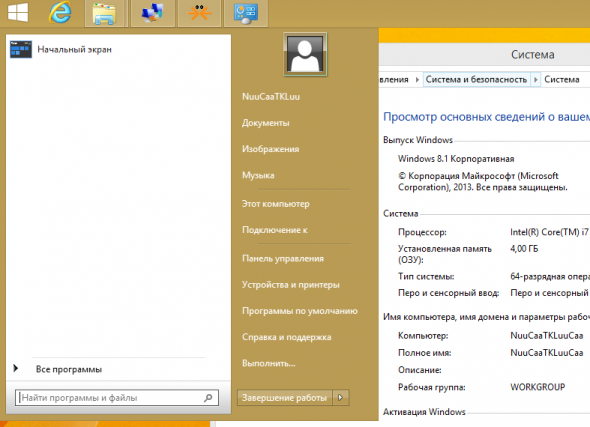Click Завершение работы button
The width and height of the screenshot is (590, 427).
tap(284, 398)
